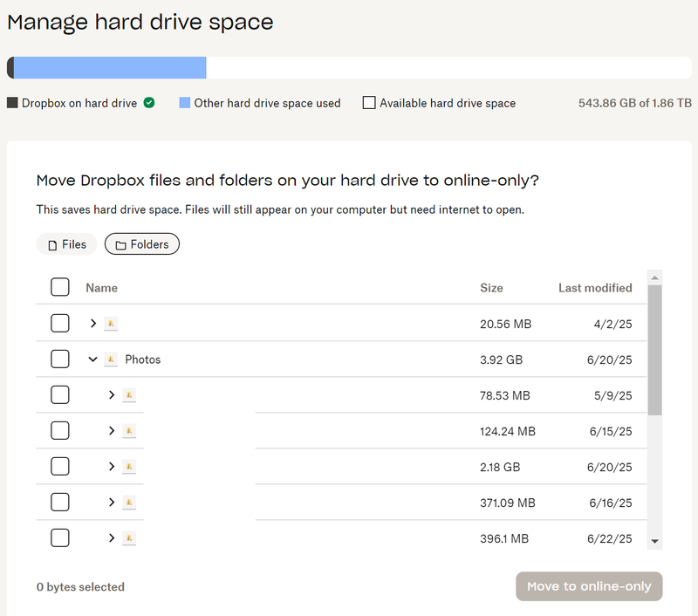Expand the 20.56 MB folder row
The width and height of the screenshot is (698, 616).
click(92, 324)
